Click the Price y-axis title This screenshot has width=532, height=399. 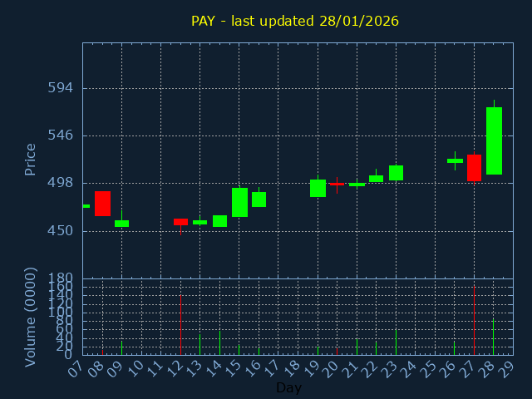[x=31, y=159]
